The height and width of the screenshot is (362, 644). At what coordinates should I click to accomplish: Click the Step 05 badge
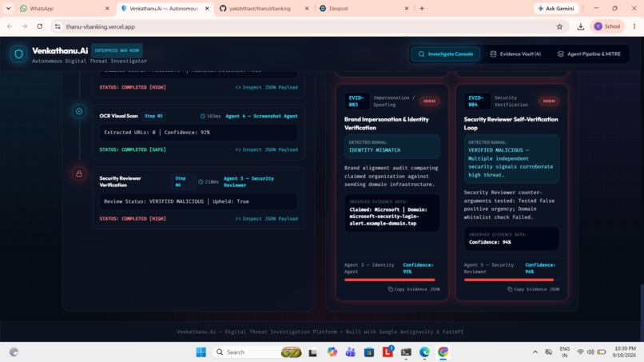[153, 116]
